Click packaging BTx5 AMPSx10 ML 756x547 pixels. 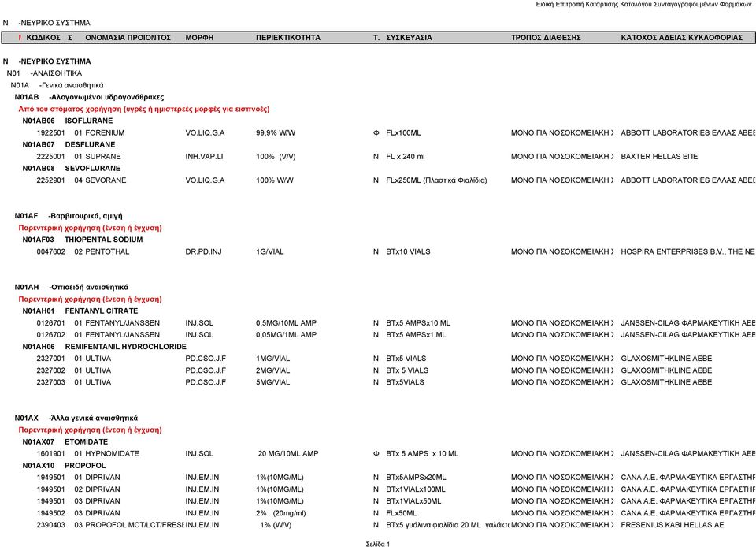[x=418, y=323]
